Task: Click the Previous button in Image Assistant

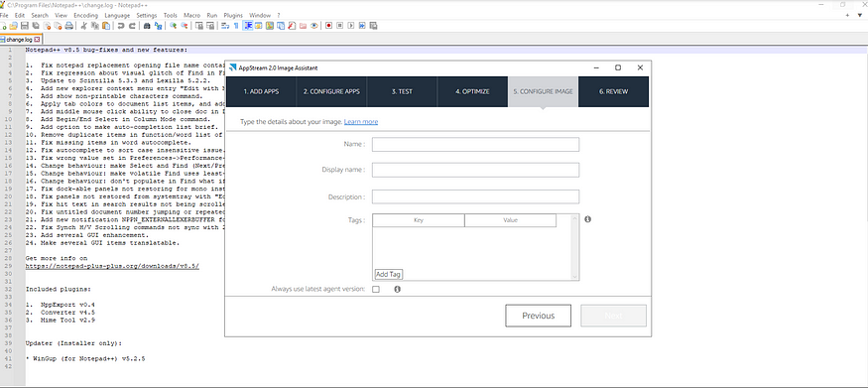Action: click(x=538, y=316)
